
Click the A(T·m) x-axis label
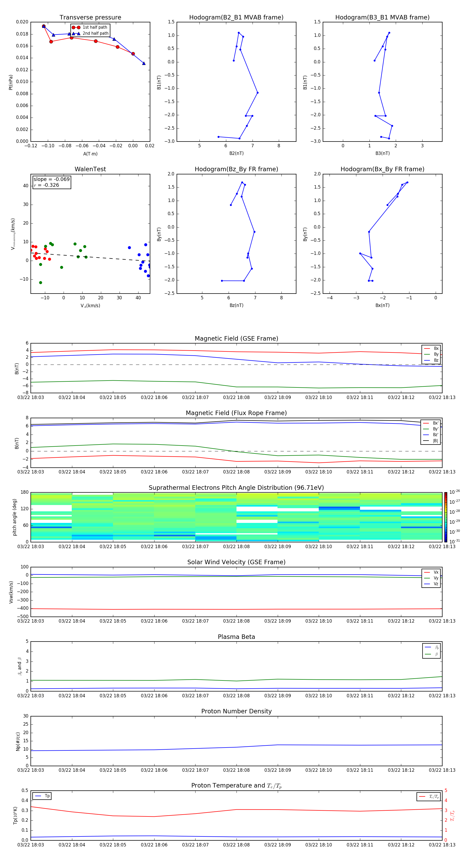[x=90, y=154]
